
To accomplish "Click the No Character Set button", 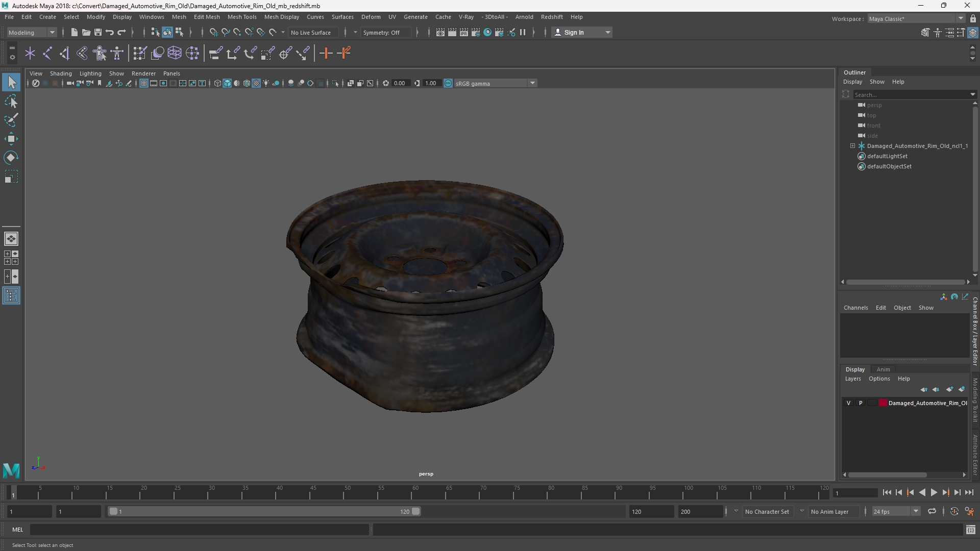I will 767,511.
